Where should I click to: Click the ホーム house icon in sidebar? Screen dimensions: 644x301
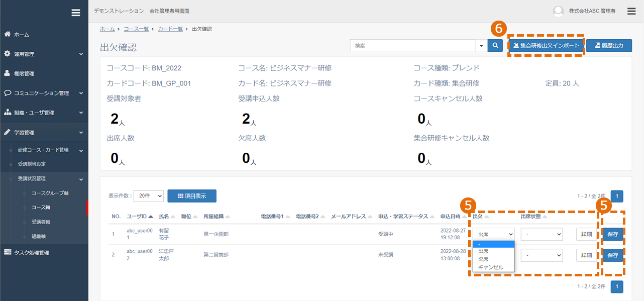8,34
